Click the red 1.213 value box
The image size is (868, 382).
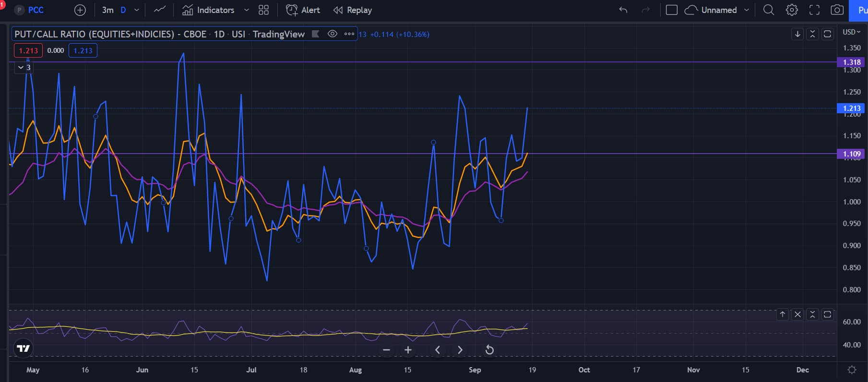pos(28,50)
